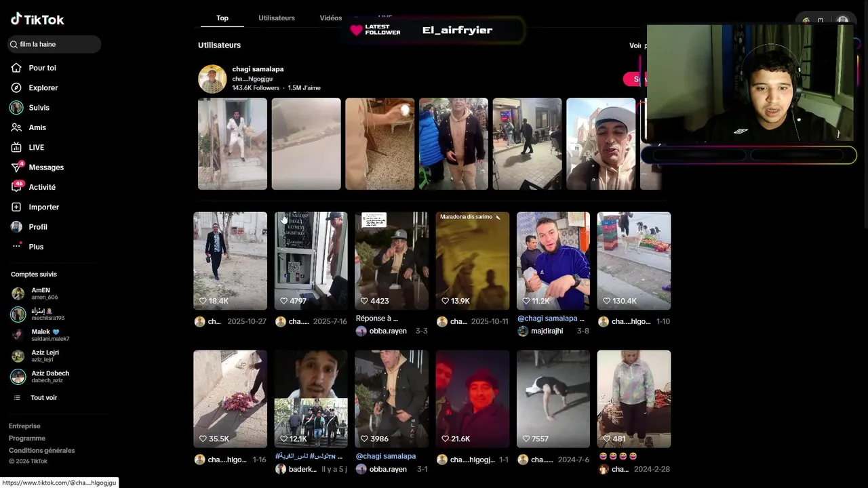Click the search field containing film la haine
The width and height of the screenshot is (868, 488).
click(54, 44)
